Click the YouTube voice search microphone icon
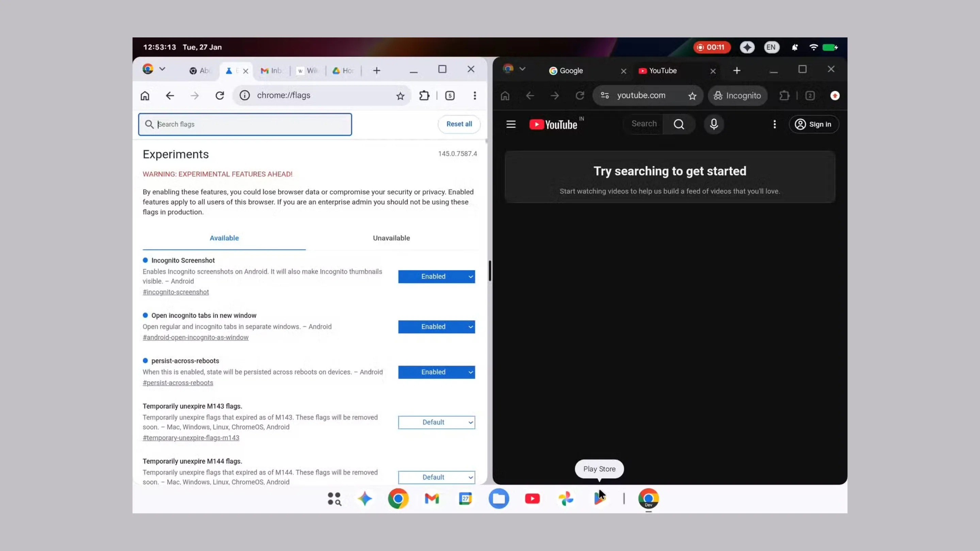Viewport: 980px width, 551px height. coord(714,124)
